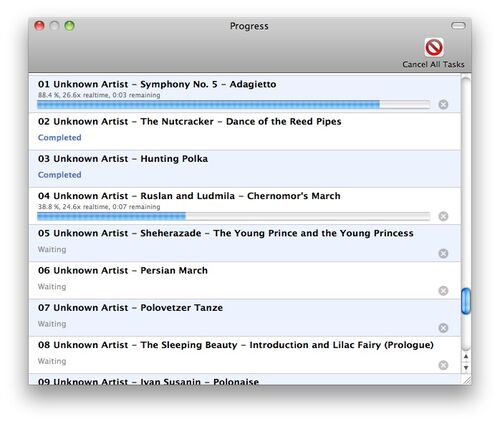Select row 06 Persian March title

coord(123,271)
